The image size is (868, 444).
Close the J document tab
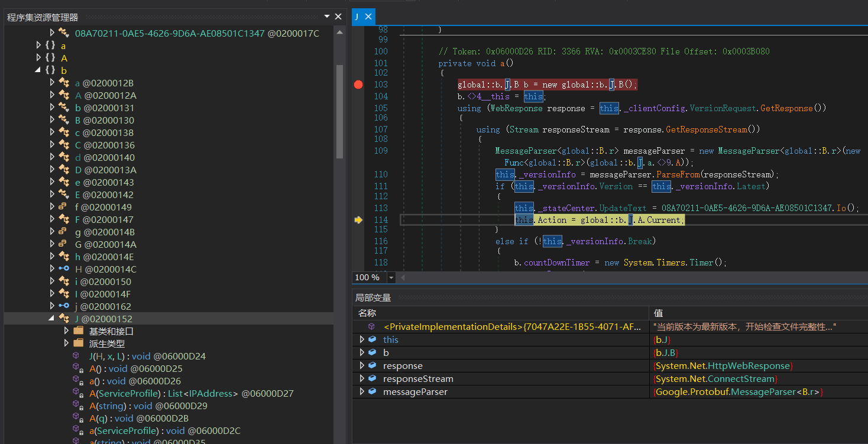pyautogui.click(x=367, y=17)
